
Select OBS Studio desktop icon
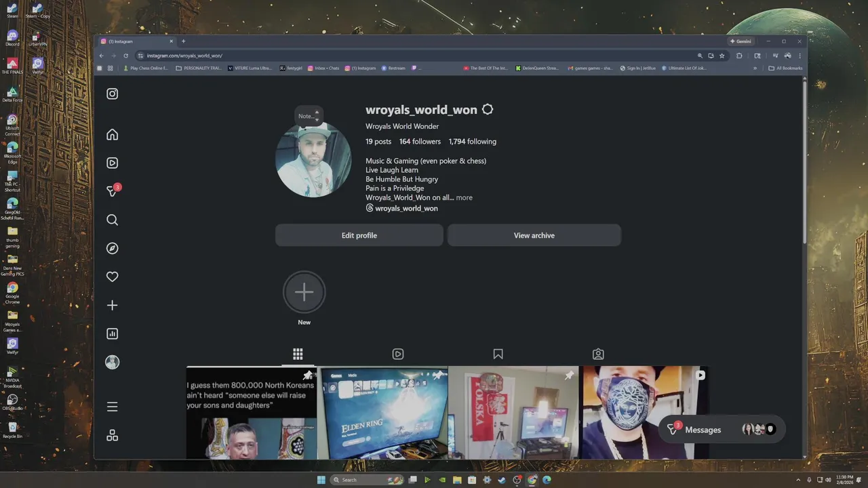[12, 403]
